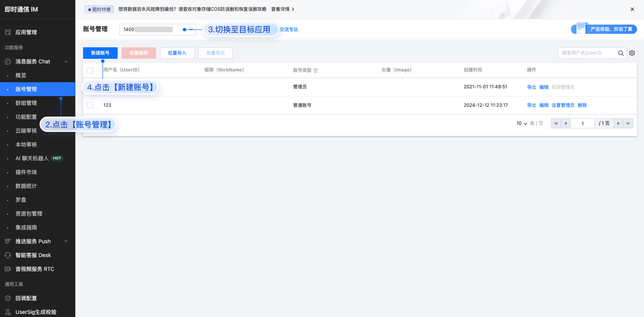Screen dimensions: 644x317
Task: Expand the 推送服务 Push menu
Action: [x=66, y=241]
